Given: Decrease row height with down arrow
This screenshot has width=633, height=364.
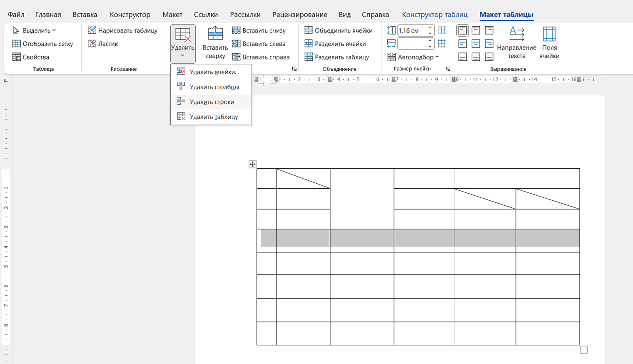Looking at the screenshot, I should click(x=430, y=33).
